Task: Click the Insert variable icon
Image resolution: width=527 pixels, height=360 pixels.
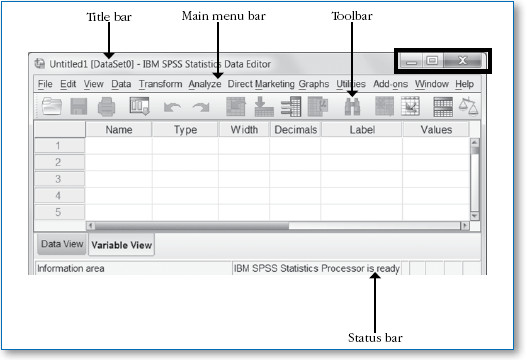Action: tap(410, 107)
